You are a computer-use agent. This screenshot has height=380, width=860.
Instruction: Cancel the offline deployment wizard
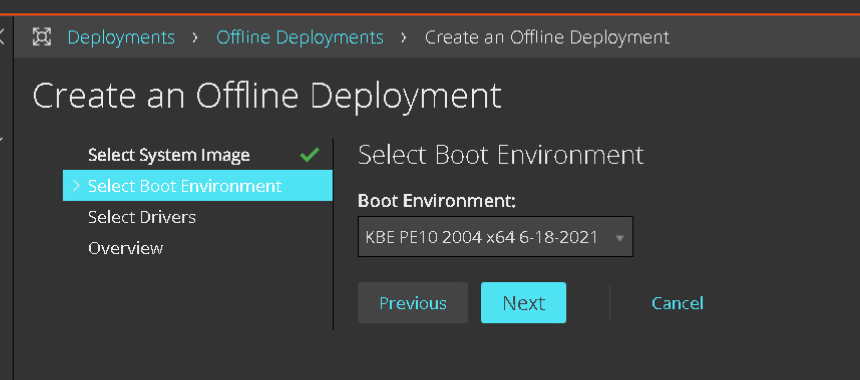(x=677, y=303)
